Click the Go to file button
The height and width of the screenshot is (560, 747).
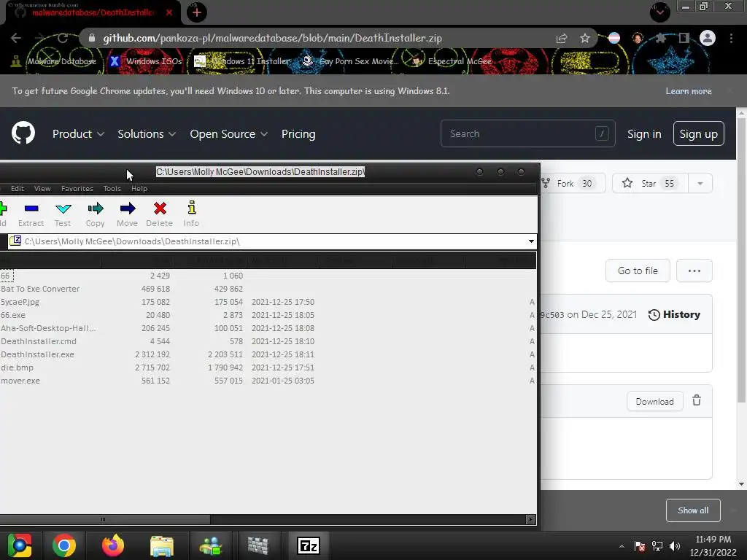pos(638,271)
